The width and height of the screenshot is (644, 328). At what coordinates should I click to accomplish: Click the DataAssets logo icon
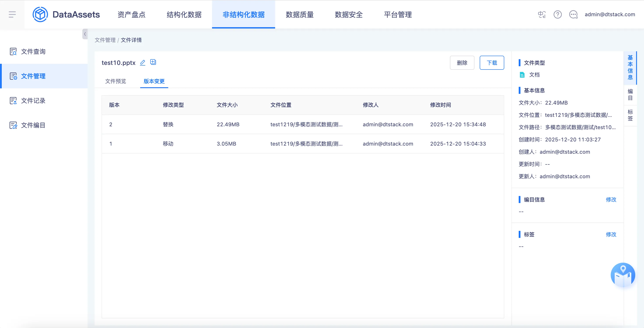[x=40, y=14]
